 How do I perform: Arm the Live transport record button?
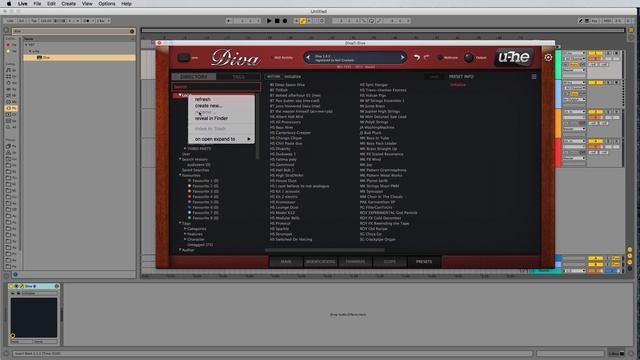(x=285, y=21)
